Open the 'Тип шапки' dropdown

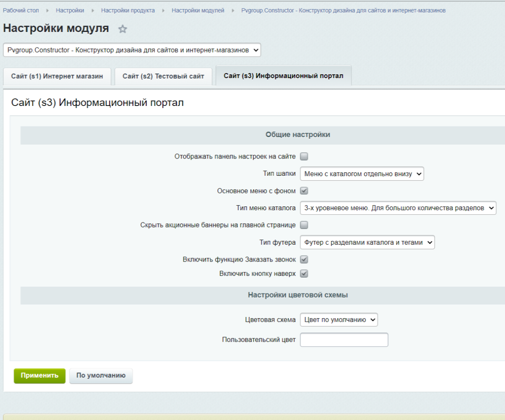click(361, 174)
